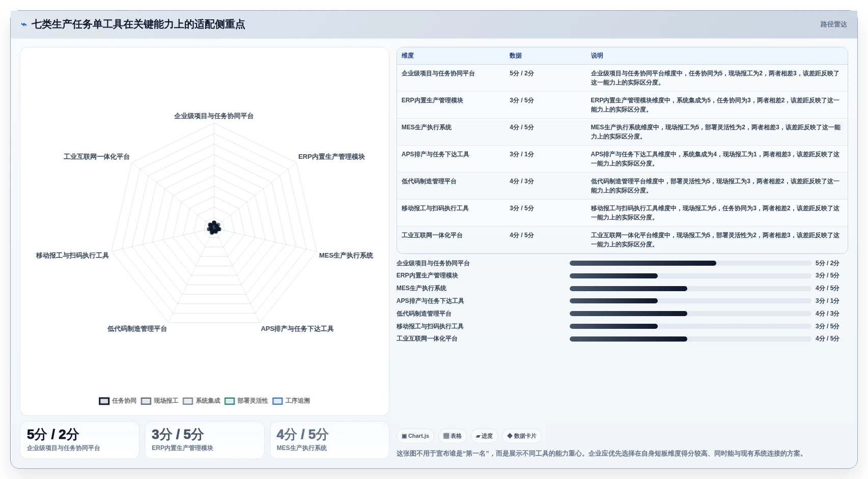Click the blue icon beside the dashboard title
The height and width of the screenshot is (479, 868).
point(24,24)
